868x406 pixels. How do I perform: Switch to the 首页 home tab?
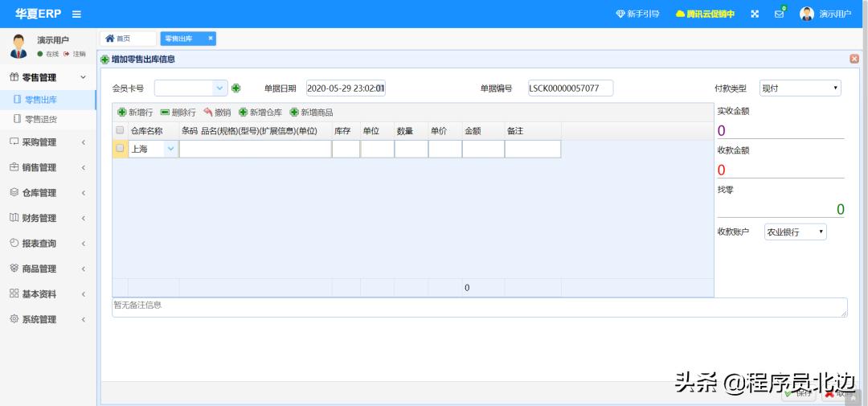[128, 39]
